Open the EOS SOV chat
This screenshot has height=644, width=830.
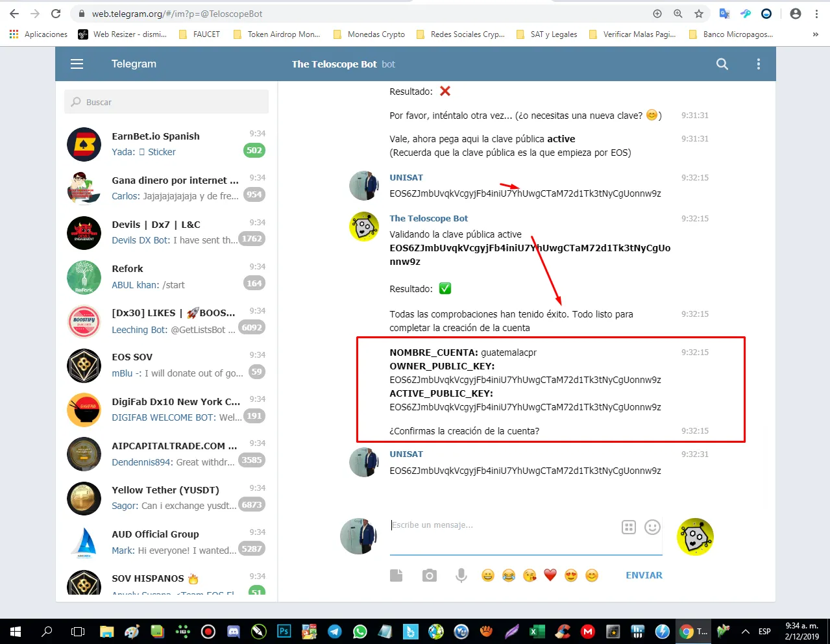pos(167,365)
